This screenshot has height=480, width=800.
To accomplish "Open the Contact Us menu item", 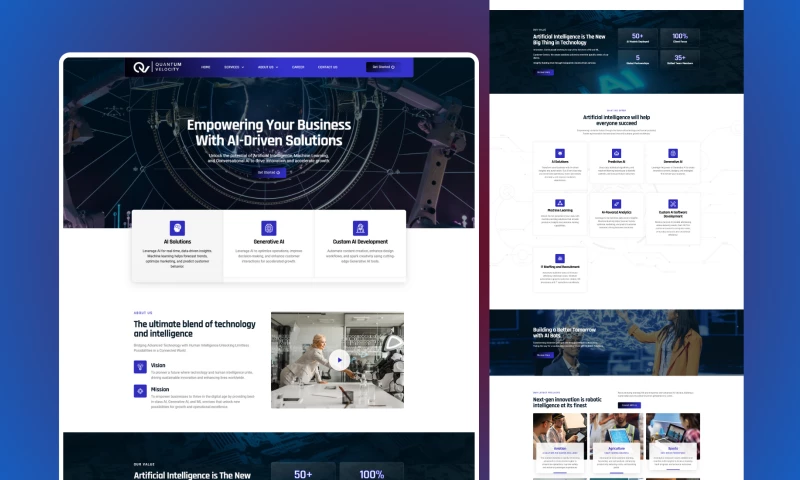I will click(328, 67).
